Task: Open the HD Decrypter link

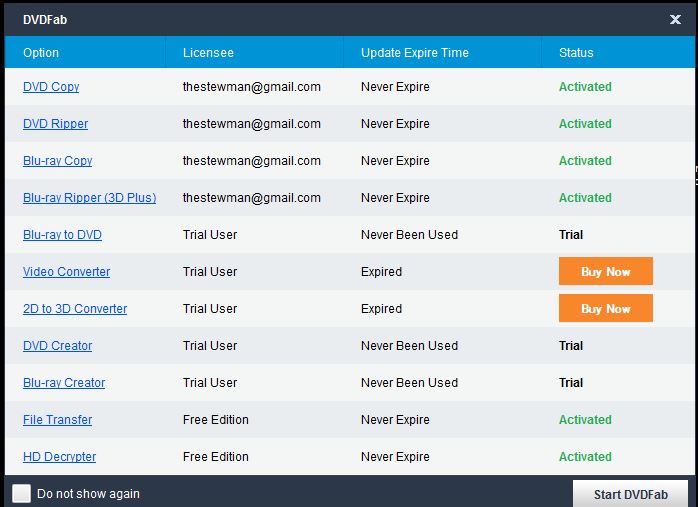Action: [x=59, y=456]
